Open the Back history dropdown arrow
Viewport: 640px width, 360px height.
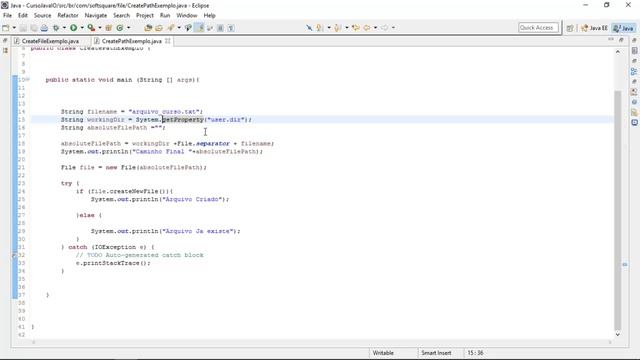pos(376,27)
